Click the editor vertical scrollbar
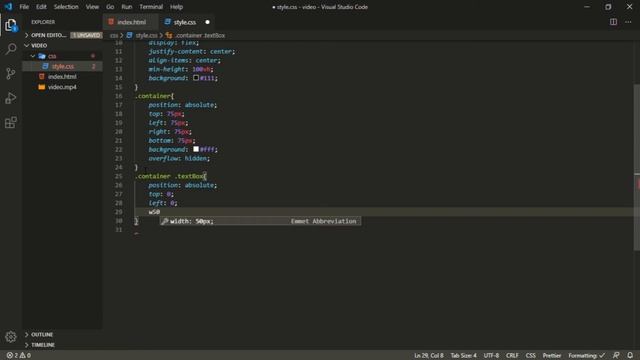The image size is (640, 360). pos(637,167)
